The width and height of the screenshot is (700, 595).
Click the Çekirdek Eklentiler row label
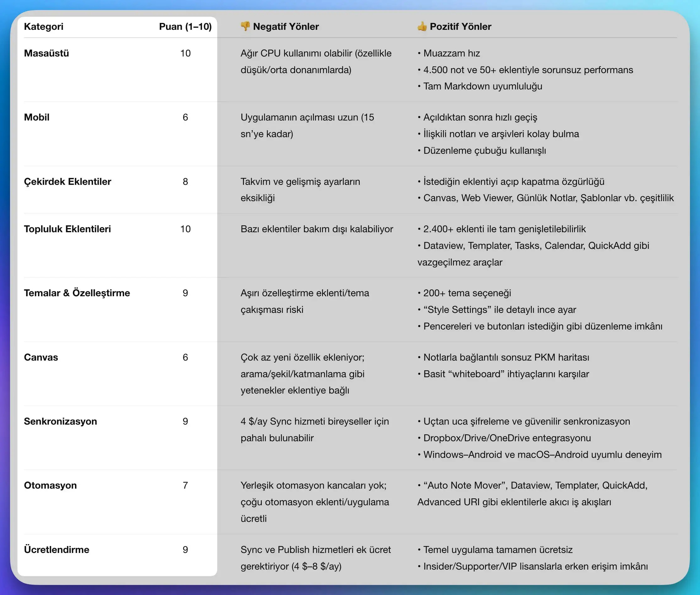[67, 181]
